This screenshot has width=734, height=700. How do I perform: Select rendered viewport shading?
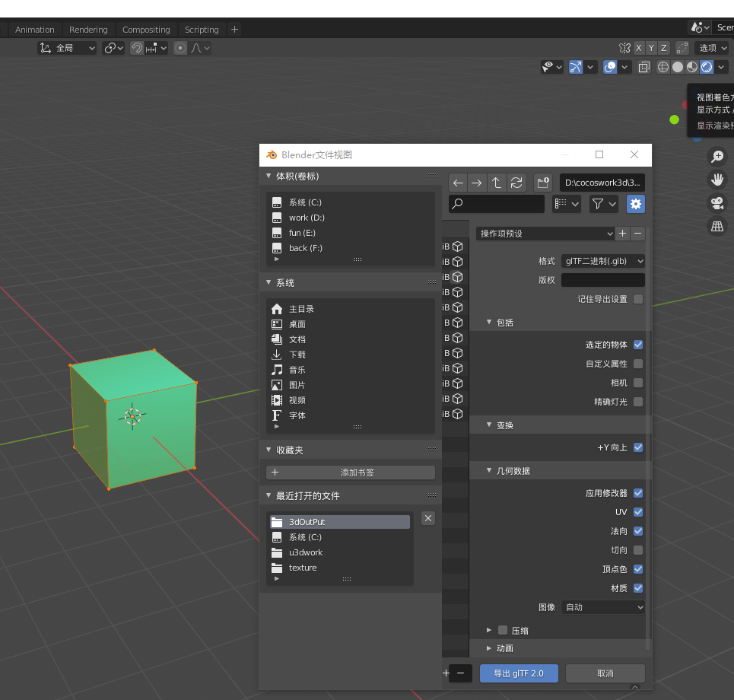tap(707, 68)
